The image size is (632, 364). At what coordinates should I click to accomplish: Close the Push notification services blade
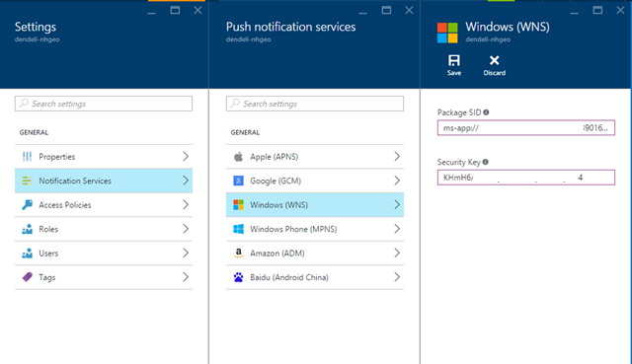click(x=409, y=10)
